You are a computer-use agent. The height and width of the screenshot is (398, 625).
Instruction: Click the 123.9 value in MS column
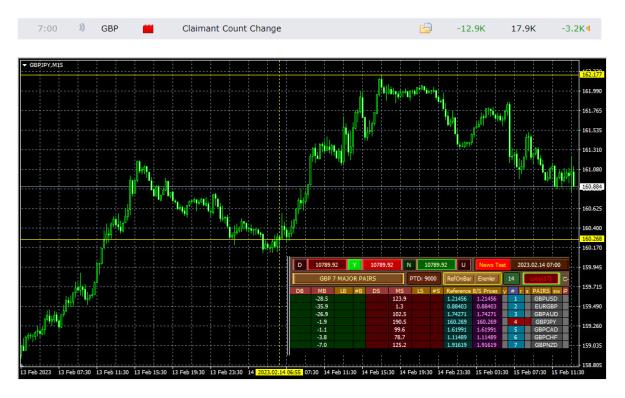pyautogui.click(x=399, y=299)
